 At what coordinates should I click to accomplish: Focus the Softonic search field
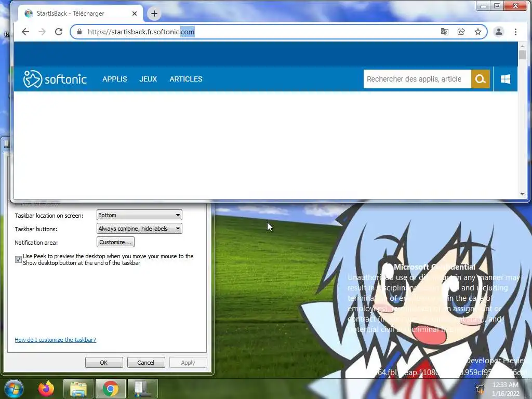pos(417,79)
